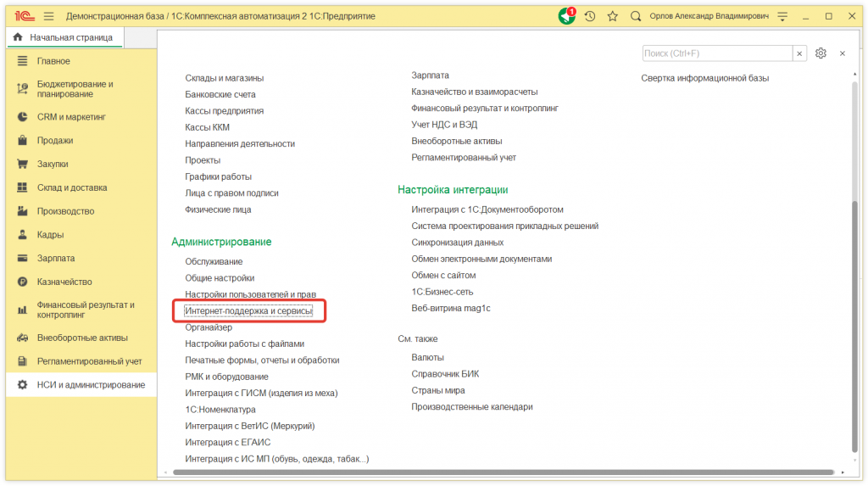Open the 1C main menu hamburger icon
The height and width of the screenshot is (486, 868).
click(48, 16)
